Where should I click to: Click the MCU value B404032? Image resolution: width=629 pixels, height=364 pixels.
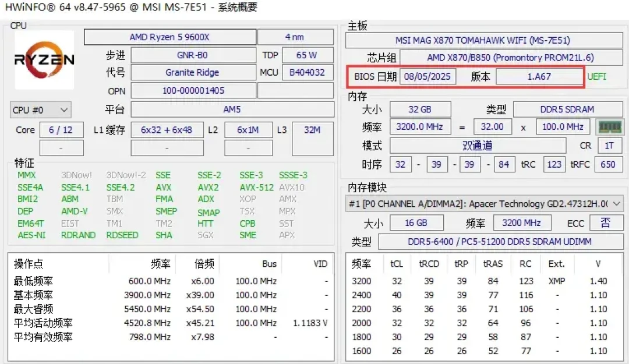tap(308, 72)
